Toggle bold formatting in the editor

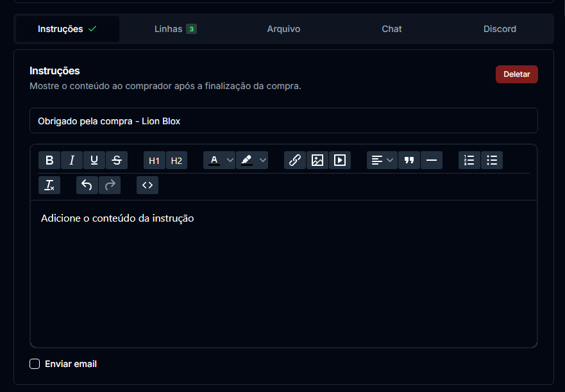pos(49,160)
